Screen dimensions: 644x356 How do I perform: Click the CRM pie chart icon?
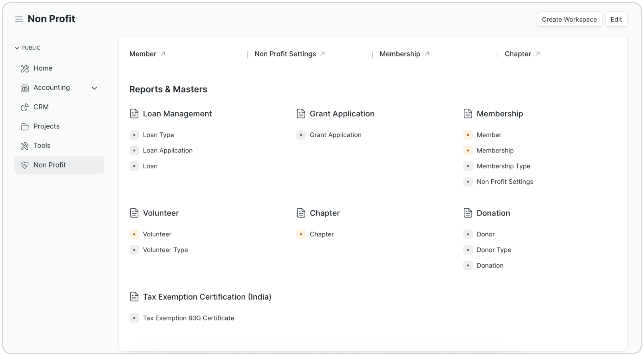click(25, 107)
